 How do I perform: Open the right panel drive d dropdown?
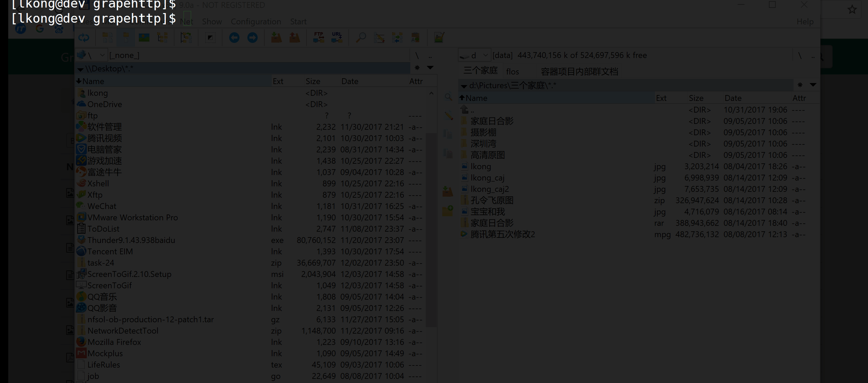(485, 55)
